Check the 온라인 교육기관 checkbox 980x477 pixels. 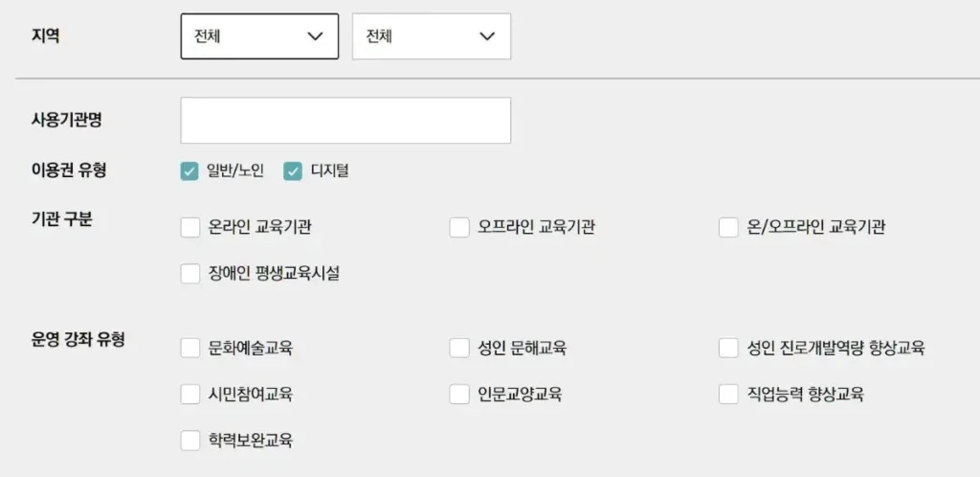pos(189,227)
